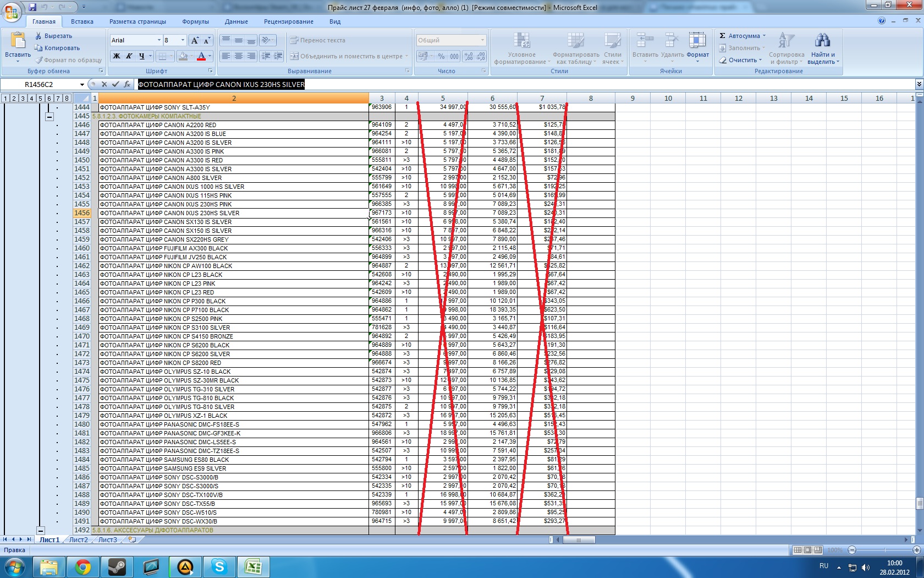Align text to top of cell

coord(226,40)
